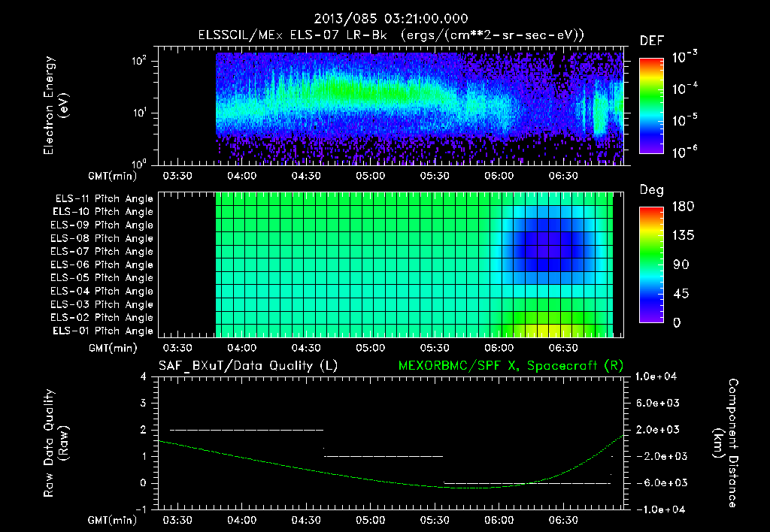Click the Component Distance (km) axis label
This screenshot has height=532, width=770.
(726, 443)
